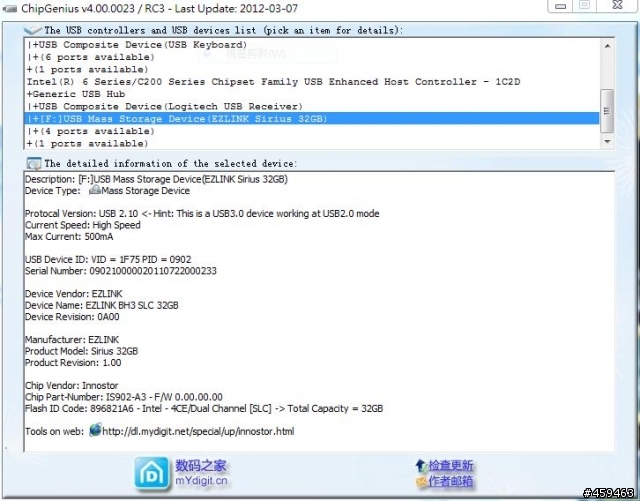This screenshot has width=640, height=501.
Task: Select the (4 ports available) row
Action: click(311, 131)
